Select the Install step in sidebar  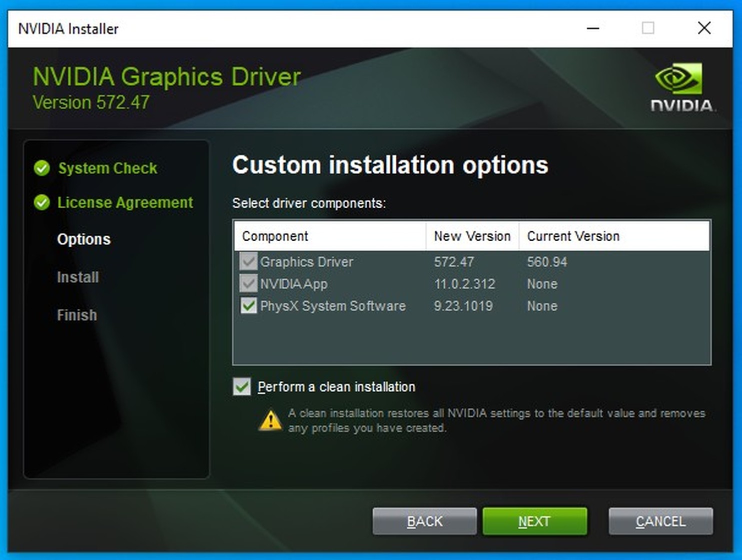click(78, 277)
